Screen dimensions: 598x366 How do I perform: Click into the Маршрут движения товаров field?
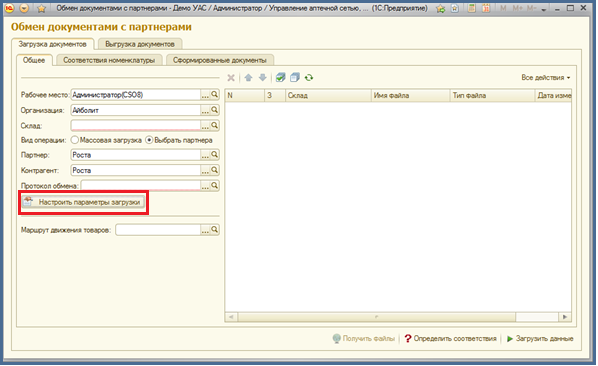click(158, 230)
